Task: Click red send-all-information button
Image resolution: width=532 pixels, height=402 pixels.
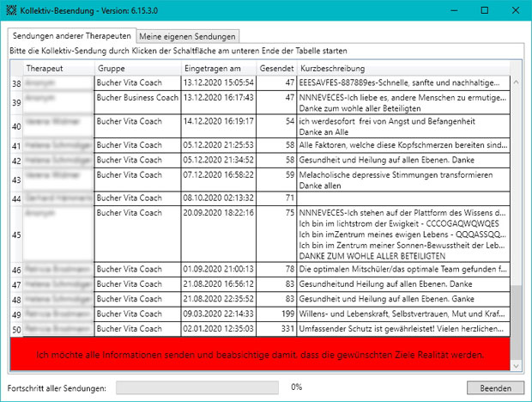Action: click(260, 354)
